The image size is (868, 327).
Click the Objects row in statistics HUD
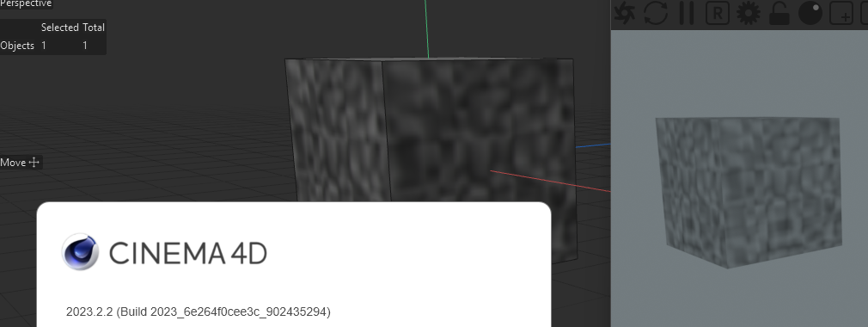pos(52,46)
